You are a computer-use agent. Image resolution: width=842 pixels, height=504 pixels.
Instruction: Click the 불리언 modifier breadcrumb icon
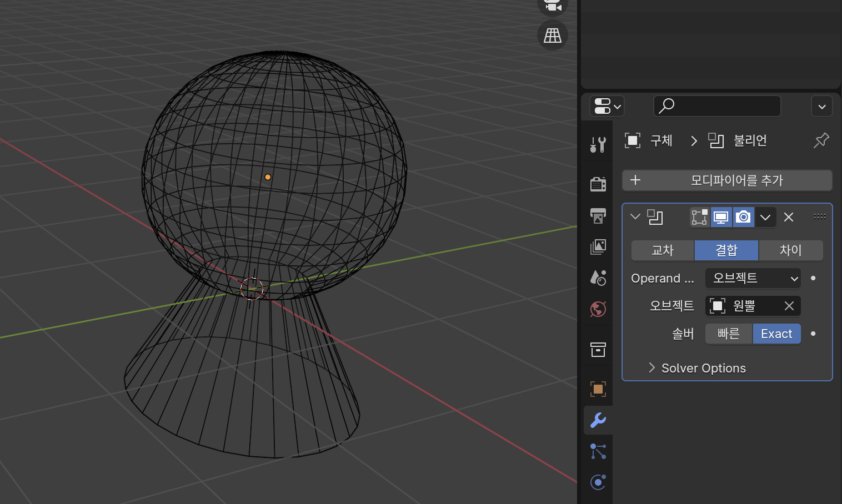[x=716, y=140]
